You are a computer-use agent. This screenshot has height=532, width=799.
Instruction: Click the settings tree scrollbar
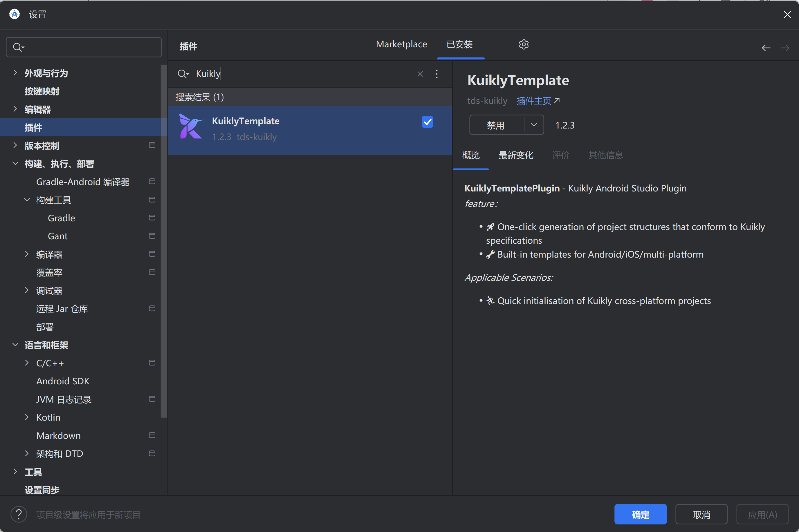[164, 241]
